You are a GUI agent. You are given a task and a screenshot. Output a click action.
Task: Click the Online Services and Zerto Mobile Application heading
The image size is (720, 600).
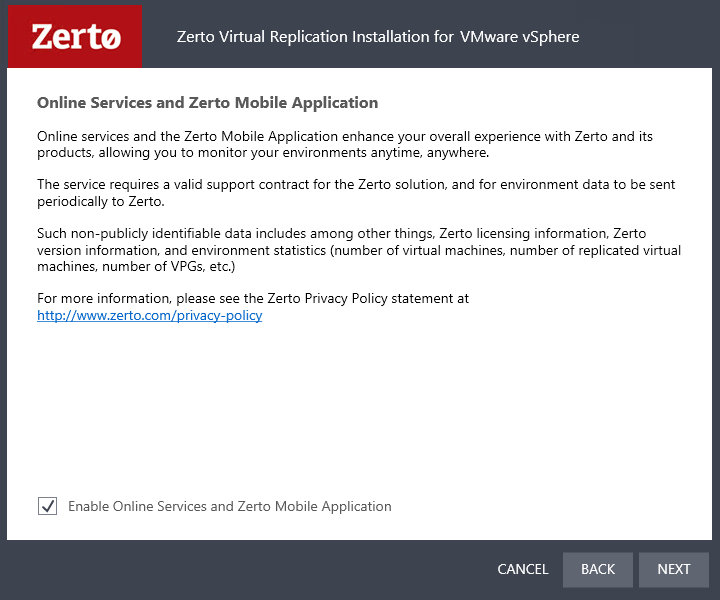pos(208,103)
